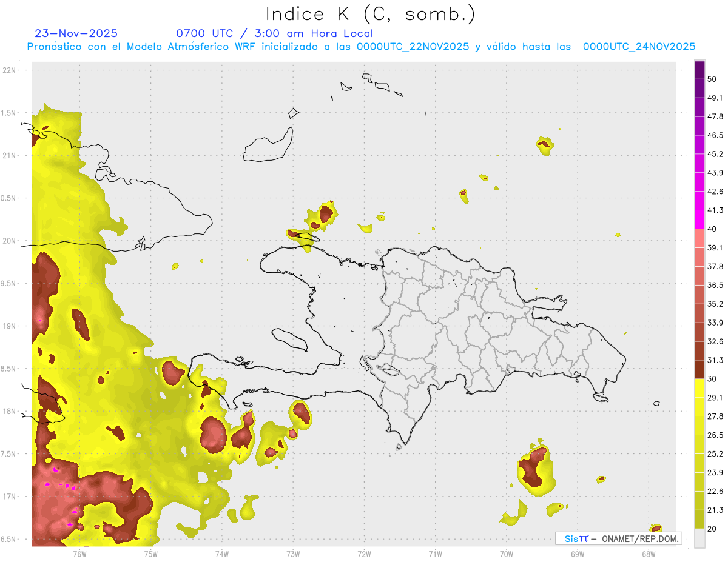Click the colorbar value 21.3
Image resolution: width=728 pixels, height=562 pixels.
click(x=715, y=510)
